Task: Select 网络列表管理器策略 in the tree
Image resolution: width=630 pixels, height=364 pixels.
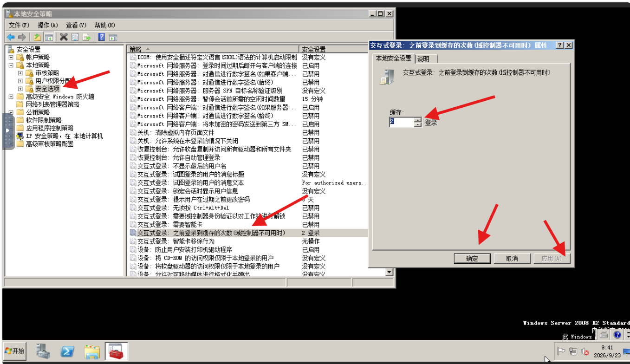Action: 52,104
